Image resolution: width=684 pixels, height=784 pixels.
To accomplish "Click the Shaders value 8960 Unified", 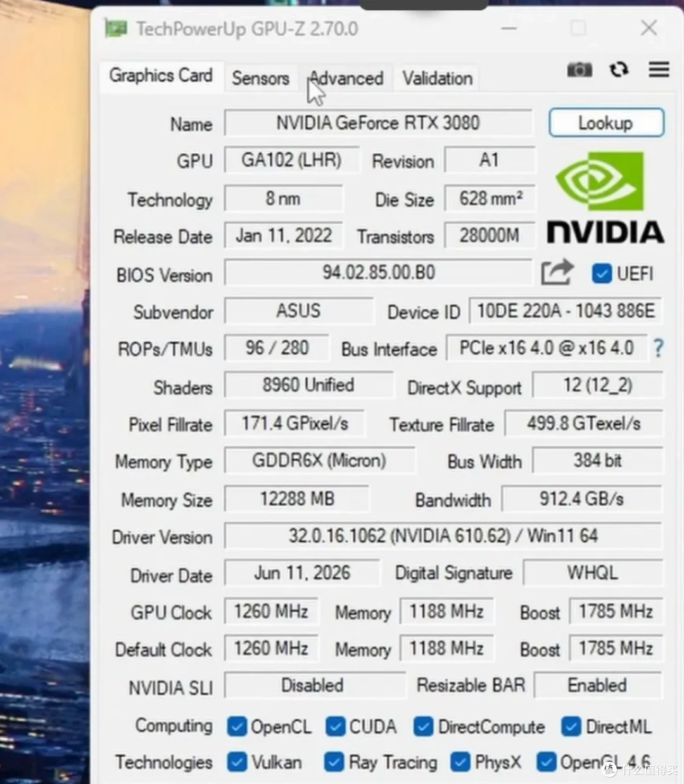I will tap(308, 385).
